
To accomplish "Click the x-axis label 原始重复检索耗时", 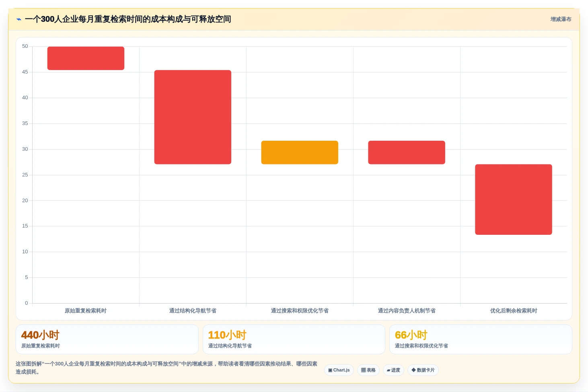I will 86,311.
